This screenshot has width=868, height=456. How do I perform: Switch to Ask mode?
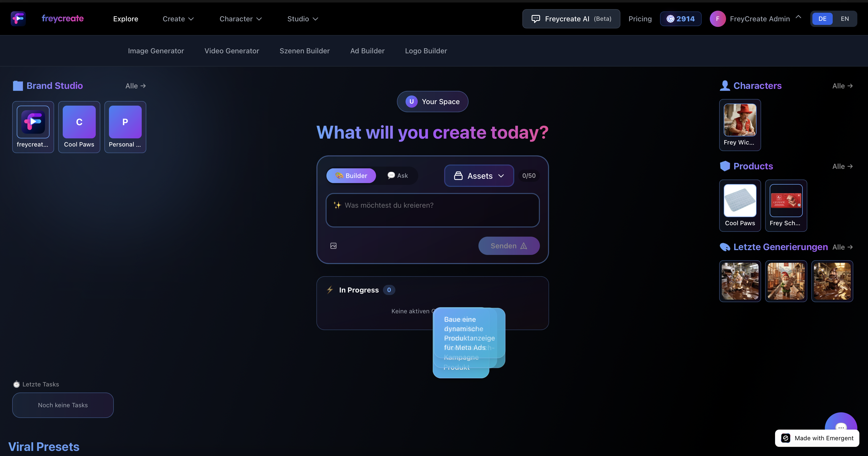click(x=398, y=176)
